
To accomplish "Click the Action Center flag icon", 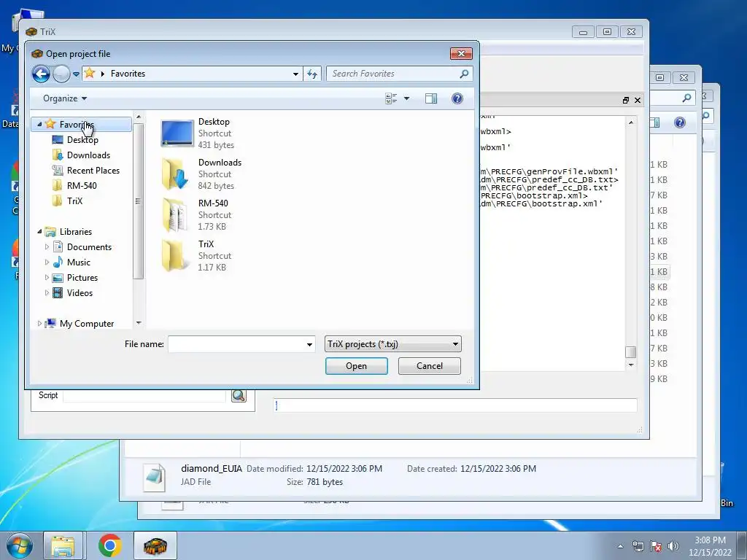I will click(x=656, y=546).
